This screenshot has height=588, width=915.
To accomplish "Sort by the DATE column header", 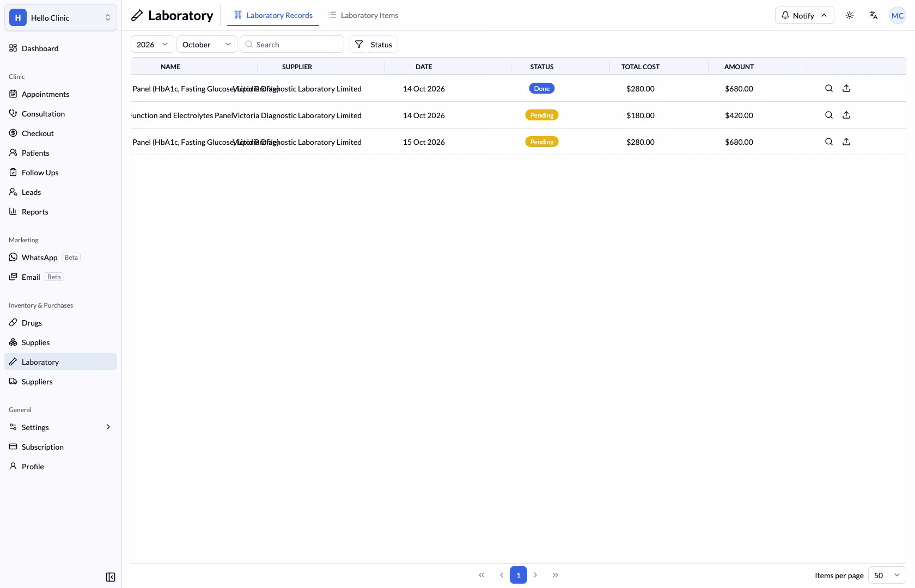I will click(x=424, y=66).
